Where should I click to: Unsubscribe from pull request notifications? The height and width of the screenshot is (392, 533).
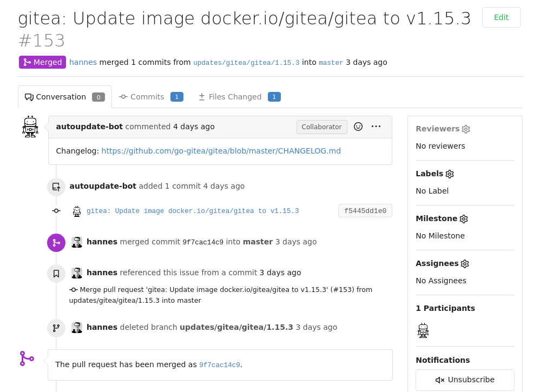point(465,380)
